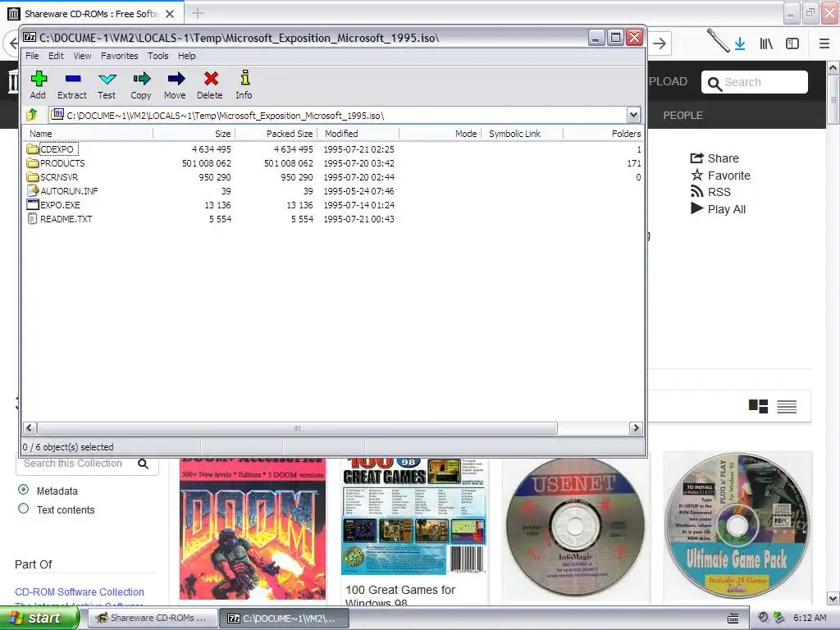Sort by the Packed Size column header
Screen dimensions: 840x630
click(276, 134)
